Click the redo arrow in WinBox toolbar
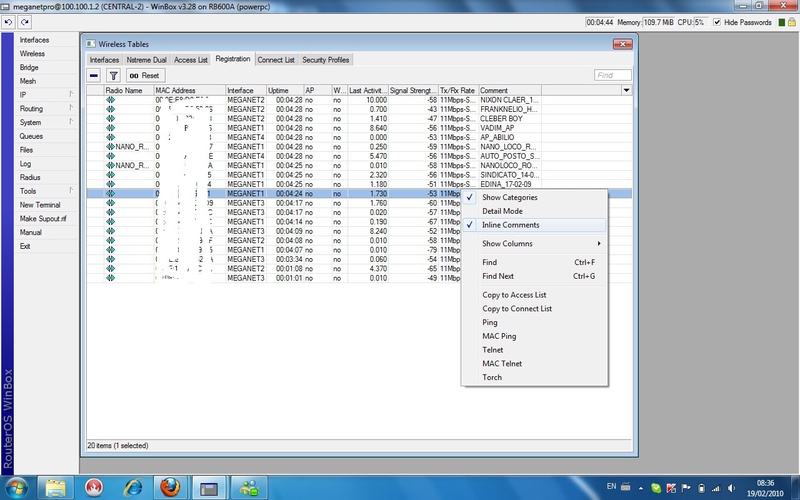Screen dimensions: 800x500 [23, 22]
